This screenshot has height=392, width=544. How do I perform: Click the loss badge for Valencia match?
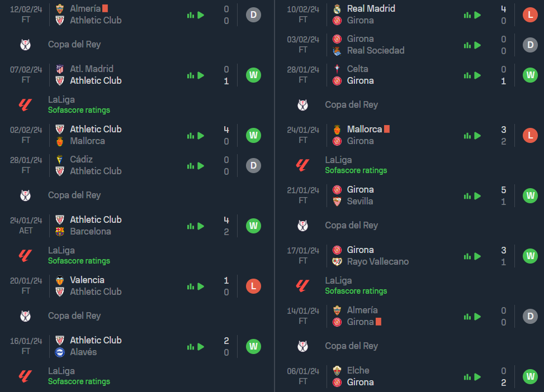click(253, 286)
